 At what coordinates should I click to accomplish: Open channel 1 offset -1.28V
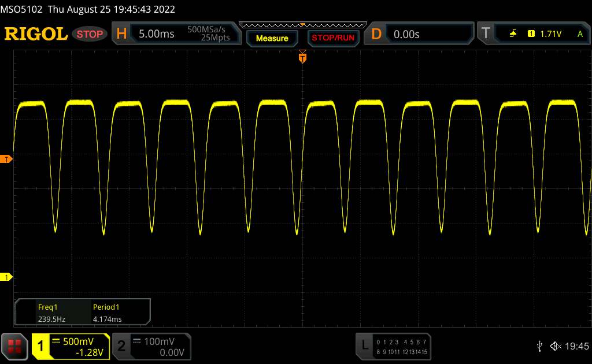[x=90, y=352]
